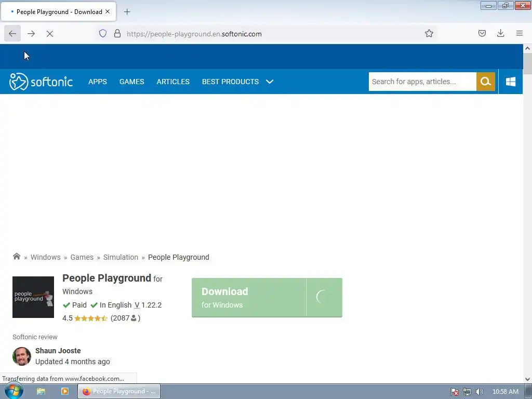Open the volume speaker tray icon
This screenshot has height=399, width=532.
click(479, 392)
